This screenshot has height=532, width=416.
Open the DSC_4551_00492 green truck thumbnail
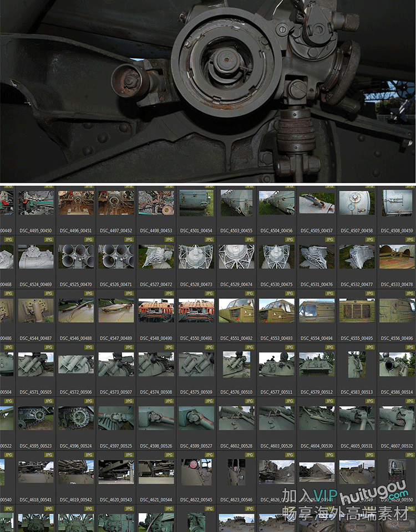[236, 310]
